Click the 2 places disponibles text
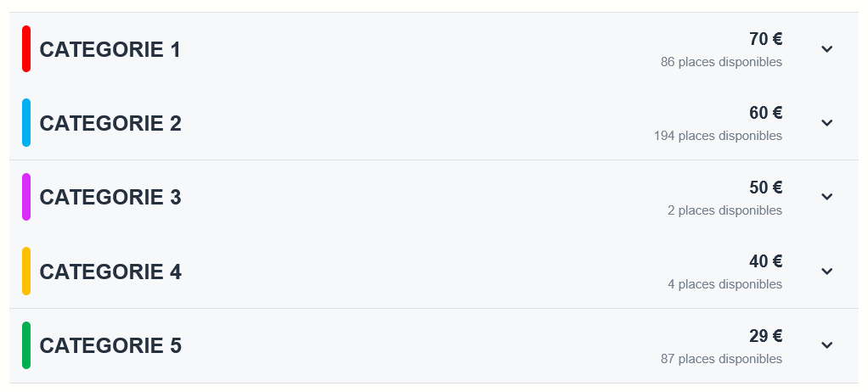Image resolution: width=868 pixels, height=392 pixels. [724, 210]
